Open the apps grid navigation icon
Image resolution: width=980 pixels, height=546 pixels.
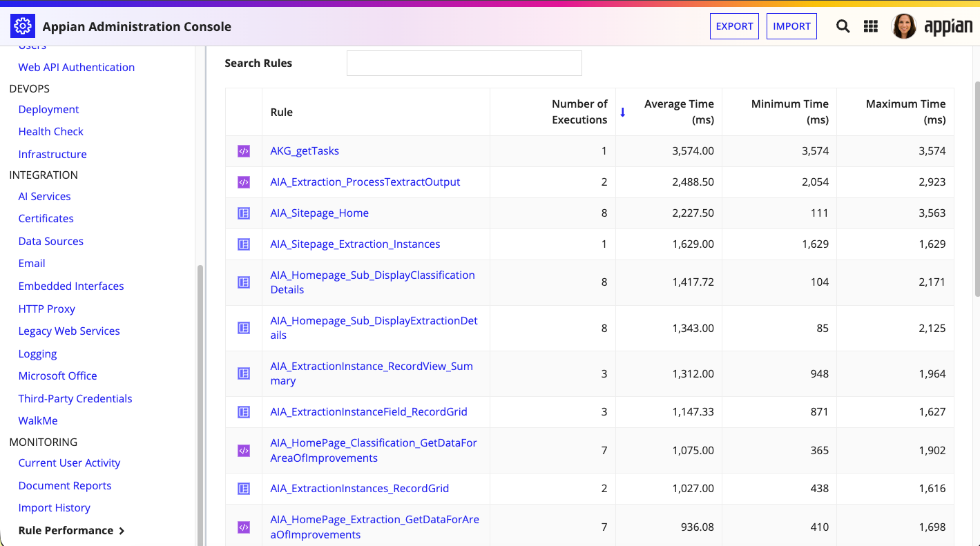pyautogui.click(x=871, y=26)
